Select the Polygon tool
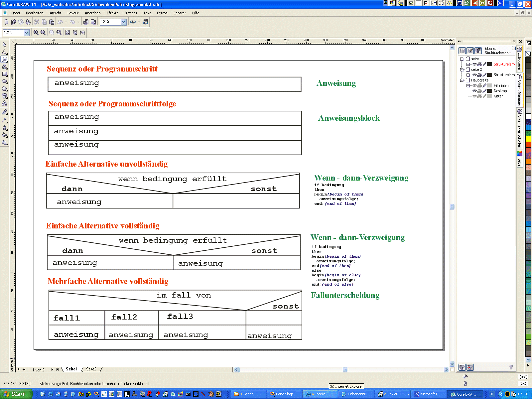This screenshot has height=399, width=532. pyautogui.click(x=4, y=88)
